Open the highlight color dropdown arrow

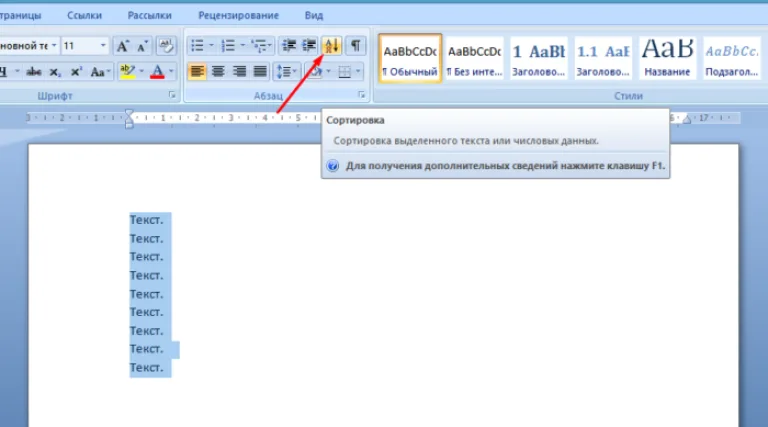142,72
